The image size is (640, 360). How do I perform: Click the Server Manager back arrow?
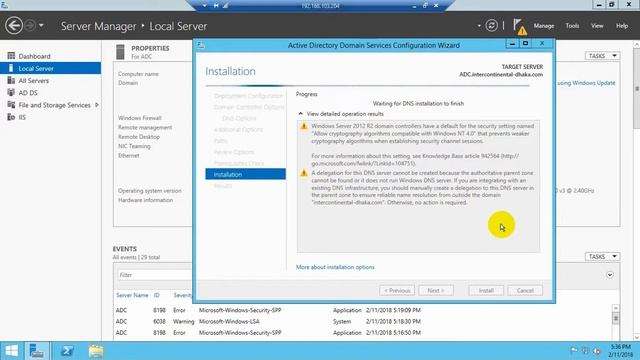click(14, 26)
